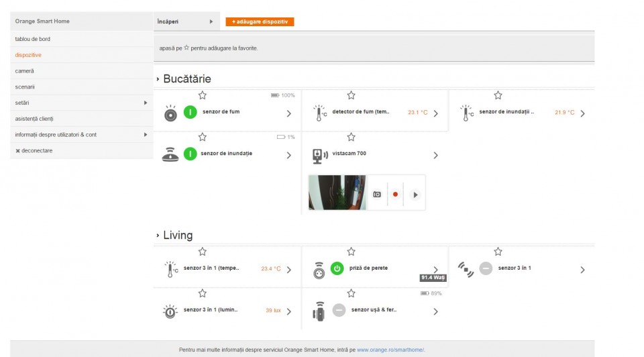
Task: Click the motion sensor waves icon
Action: [x=466, y=270]
